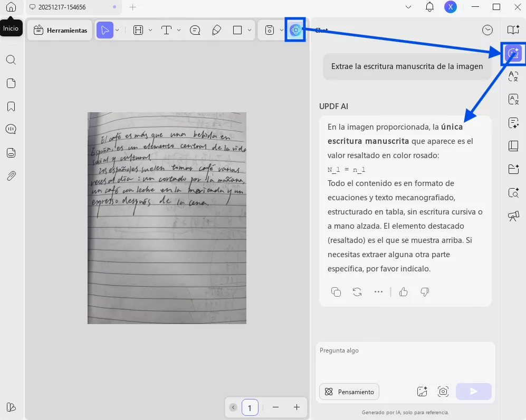Click the thumbs down feedback icon
This screenshot has height=420, width=526.
[x=425, y=292]
